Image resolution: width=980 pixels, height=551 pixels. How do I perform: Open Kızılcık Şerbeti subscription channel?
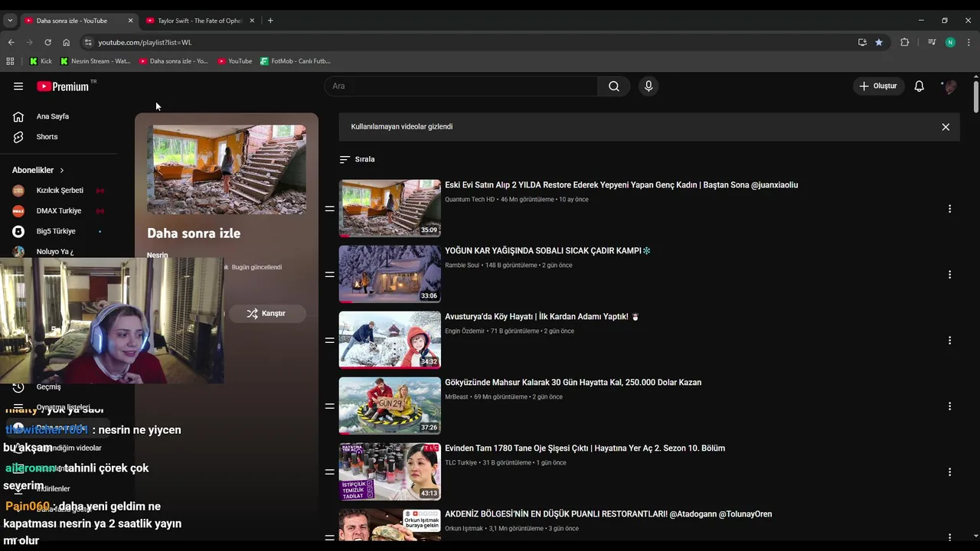click(x=59, y=191)
